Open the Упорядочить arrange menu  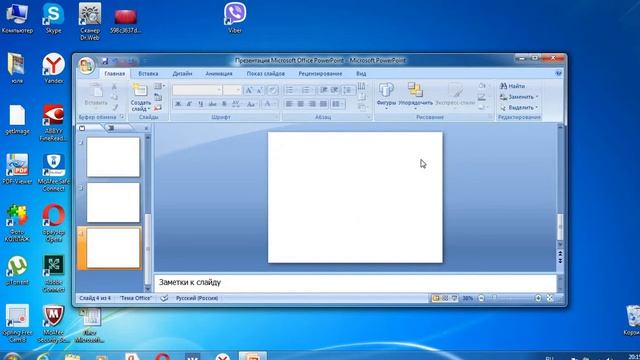tap(416, 96)
